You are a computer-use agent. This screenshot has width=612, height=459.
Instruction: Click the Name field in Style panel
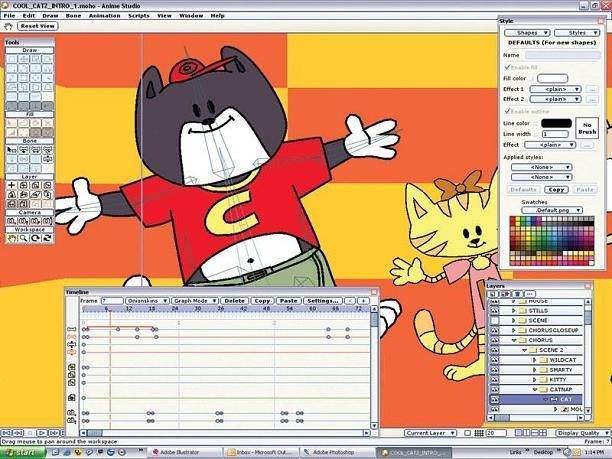tap(562, 55)
